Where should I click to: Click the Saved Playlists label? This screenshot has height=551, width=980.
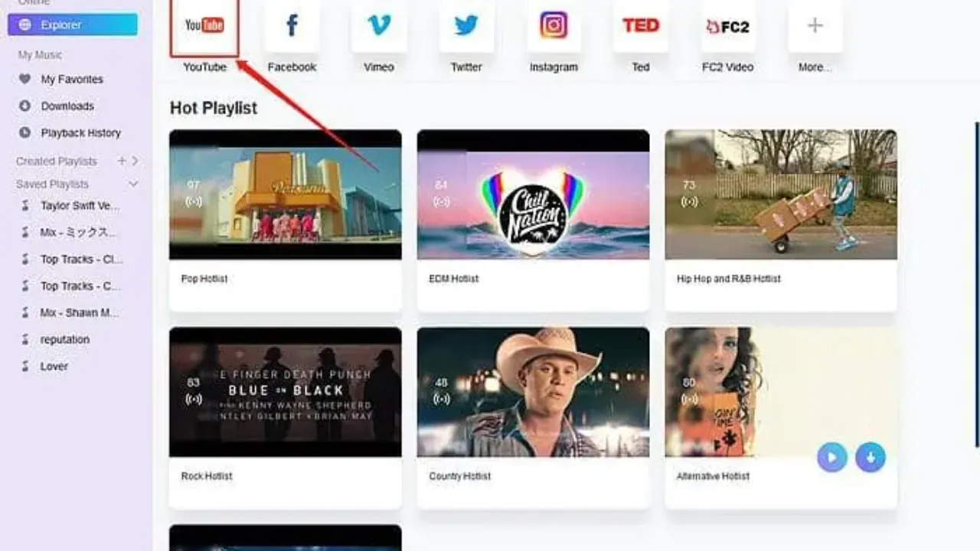[52, 184]
